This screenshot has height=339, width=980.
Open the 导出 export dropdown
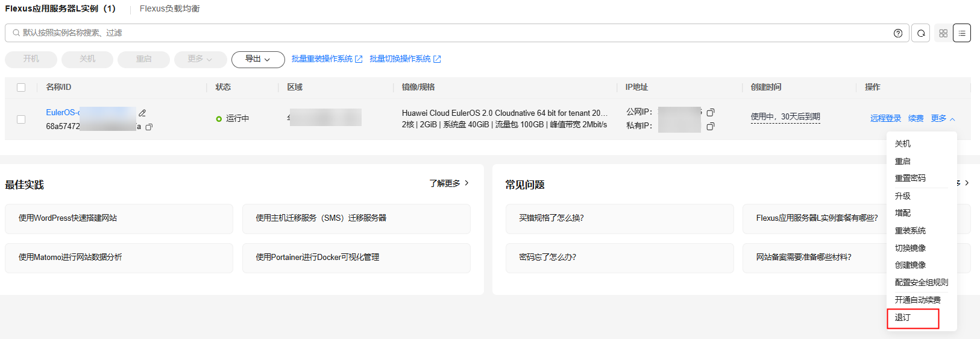coord(258,59)
